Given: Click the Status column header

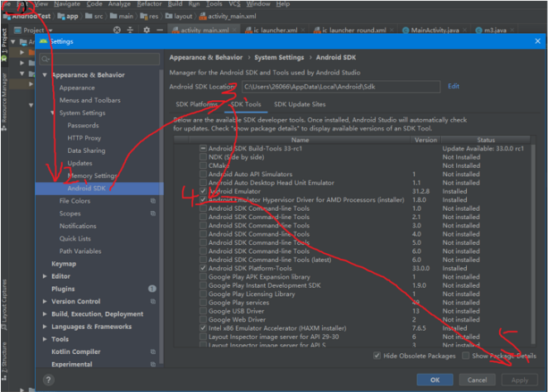Looking at the screenshot, I should coord(486,140).
